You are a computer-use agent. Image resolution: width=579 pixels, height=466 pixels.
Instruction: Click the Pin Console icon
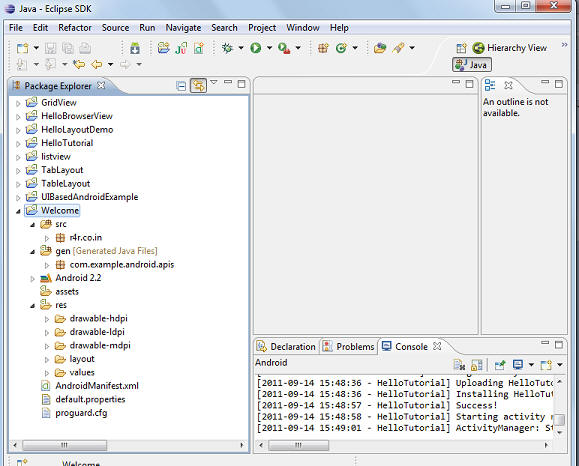tap(500, 365)
